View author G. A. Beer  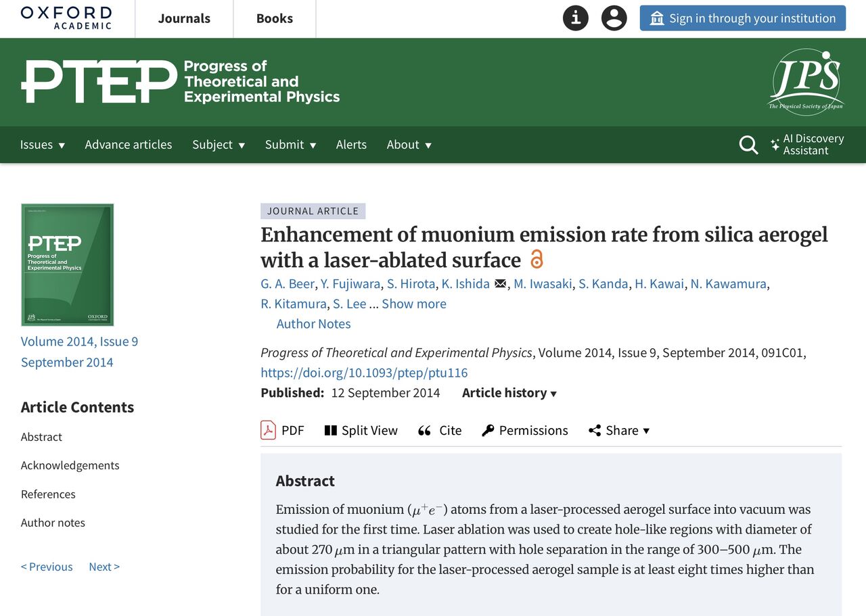pos(288,284)
